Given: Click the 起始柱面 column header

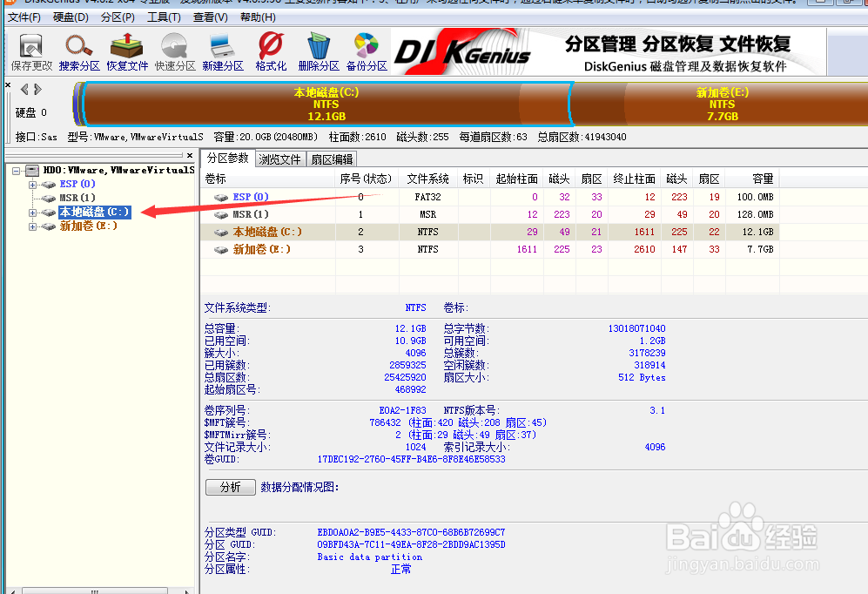Looking at the screenshot, I should tap(516, 179).
